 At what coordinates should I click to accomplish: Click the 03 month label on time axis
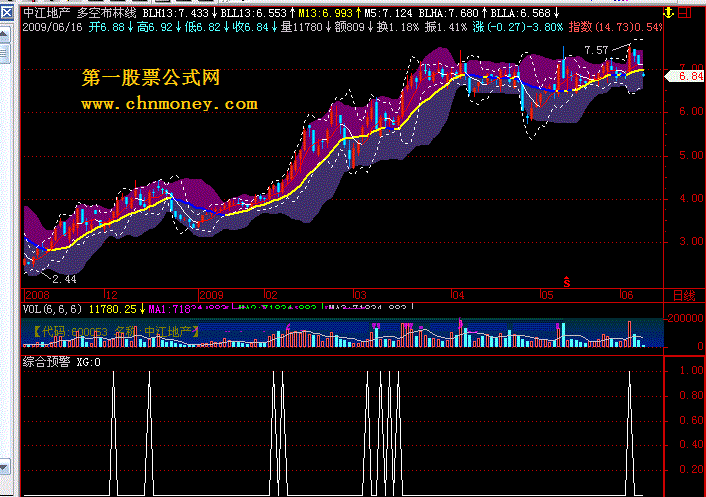click(x=360, y=295)
